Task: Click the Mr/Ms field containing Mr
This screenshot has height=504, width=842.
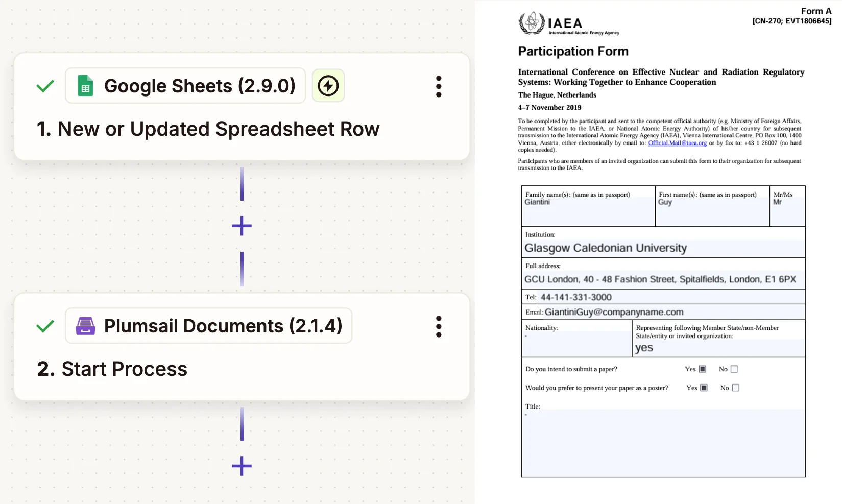Action: tap(787, 211)
